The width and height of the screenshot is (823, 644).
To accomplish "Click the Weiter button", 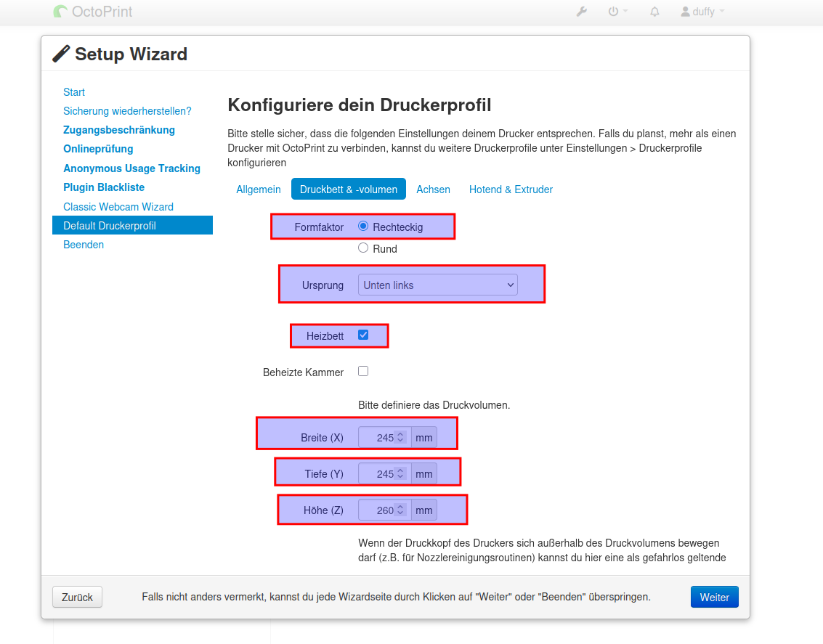I will tap(714, 597).
